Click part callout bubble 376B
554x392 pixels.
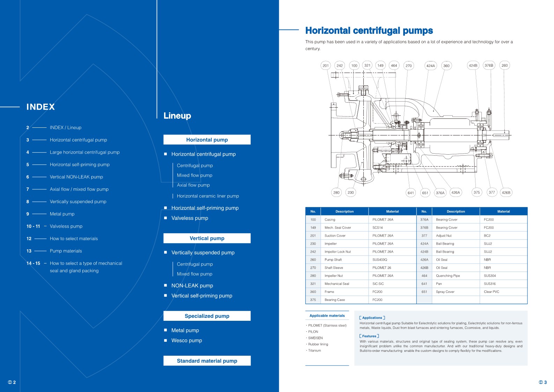[x=489, y=65]
